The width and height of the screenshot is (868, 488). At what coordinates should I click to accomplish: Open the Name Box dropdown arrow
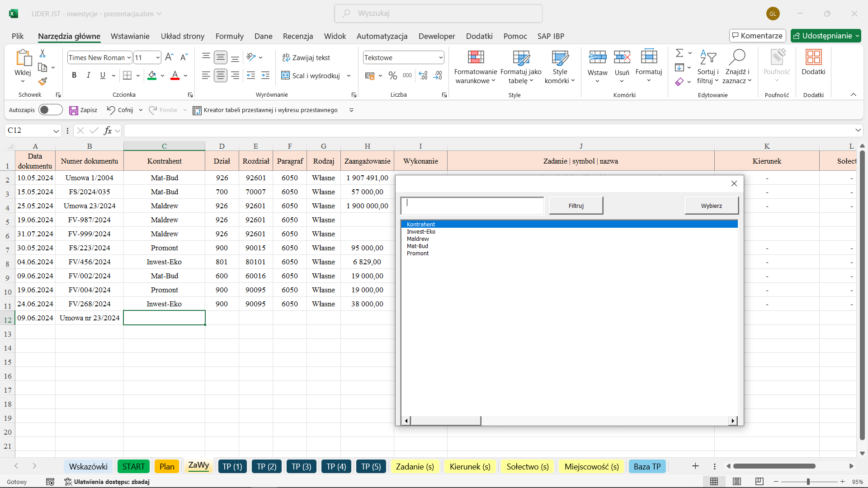click(56, 131)
